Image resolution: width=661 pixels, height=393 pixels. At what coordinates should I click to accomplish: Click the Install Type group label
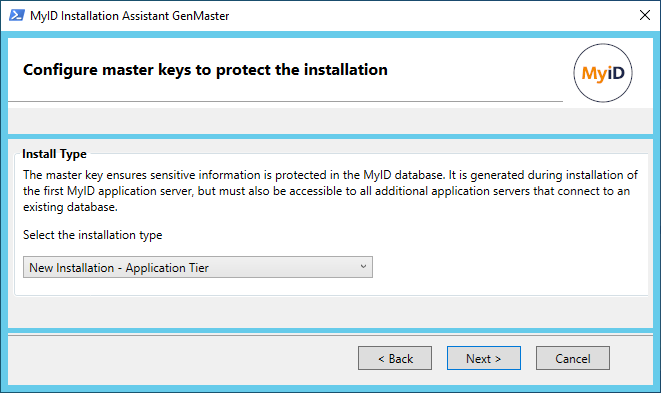click(x=54, y=154)
